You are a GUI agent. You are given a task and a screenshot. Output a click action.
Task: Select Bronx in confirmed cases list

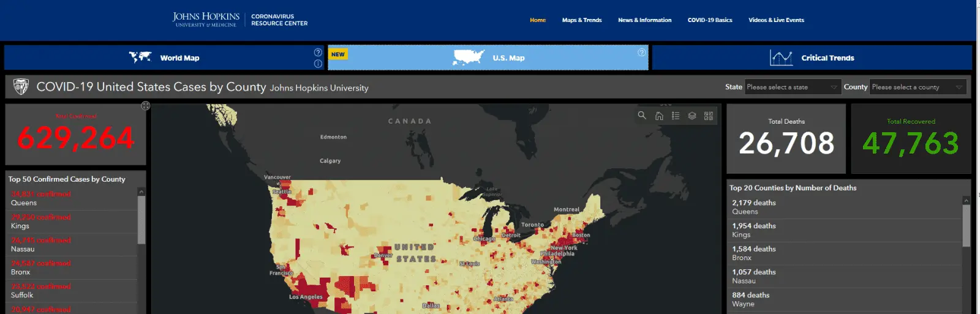point(72,267)
